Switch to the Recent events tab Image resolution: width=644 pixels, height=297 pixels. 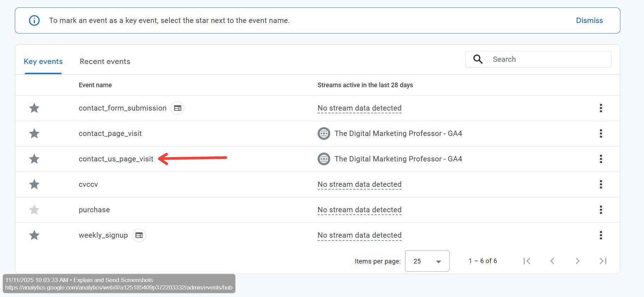point(105,61)
